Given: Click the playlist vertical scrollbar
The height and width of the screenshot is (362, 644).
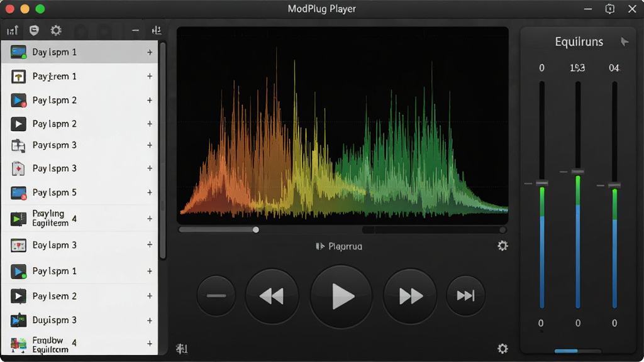Looking at the screenshot, I should (163, 151).
